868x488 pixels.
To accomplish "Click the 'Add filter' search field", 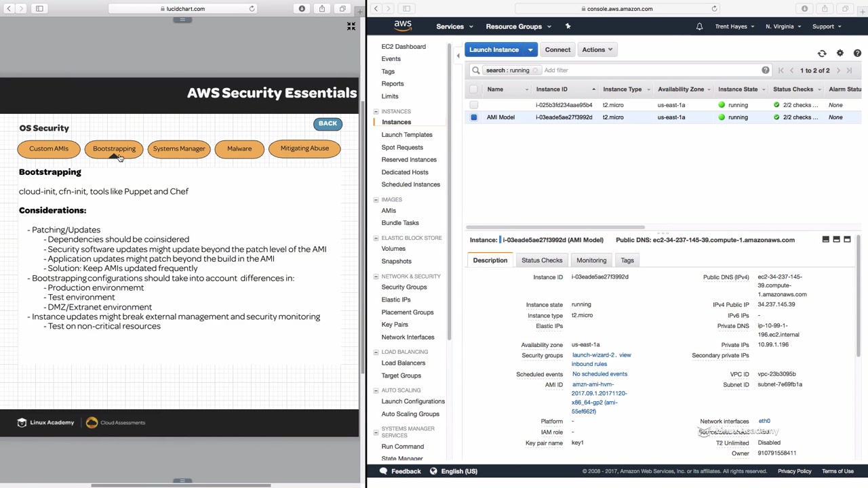I will coord(651,70).
